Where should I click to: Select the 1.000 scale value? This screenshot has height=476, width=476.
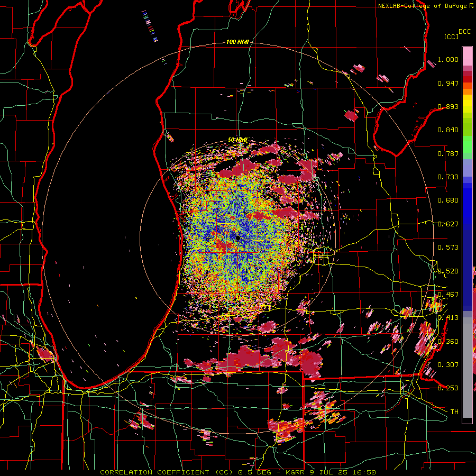pos(448,59)
